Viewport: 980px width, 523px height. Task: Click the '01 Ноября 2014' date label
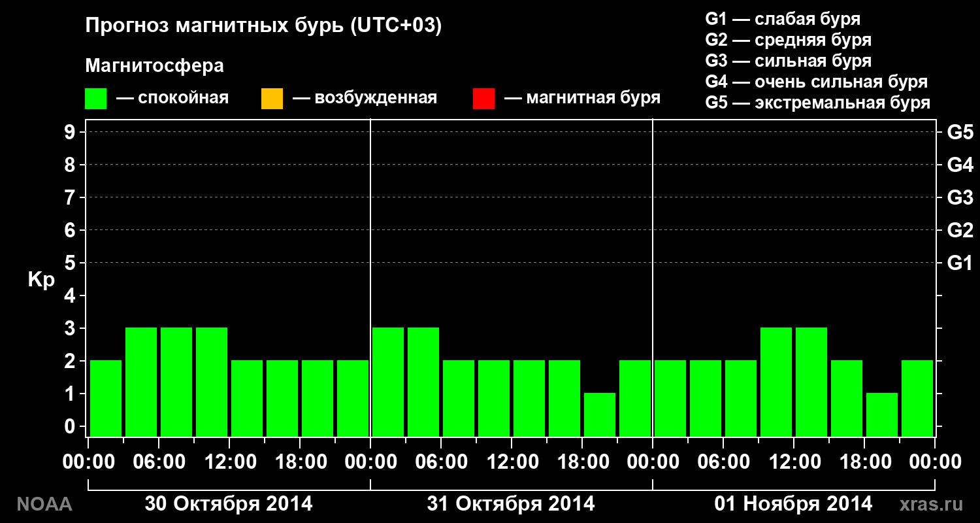tap(793, 504)
